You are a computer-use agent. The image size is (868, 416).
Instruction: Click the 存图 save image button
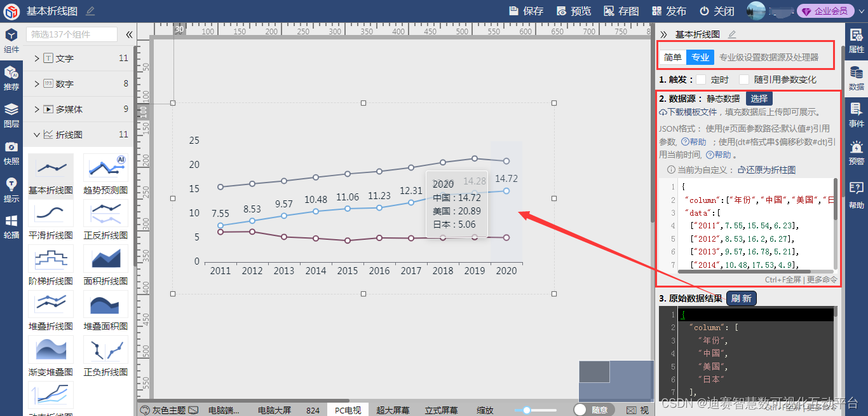(x=621, y=11)
